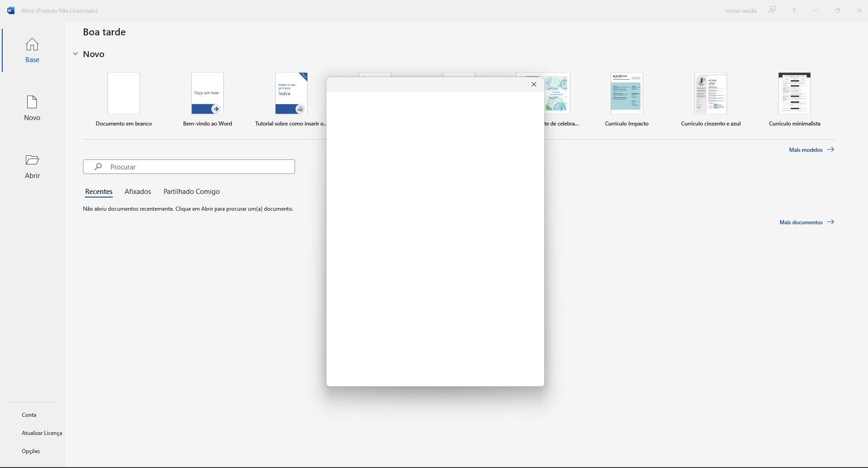Viewport: 868px width, 468px height.
Task: Choose the Currículo cinzento e azul template
Action: click(711, 100)
